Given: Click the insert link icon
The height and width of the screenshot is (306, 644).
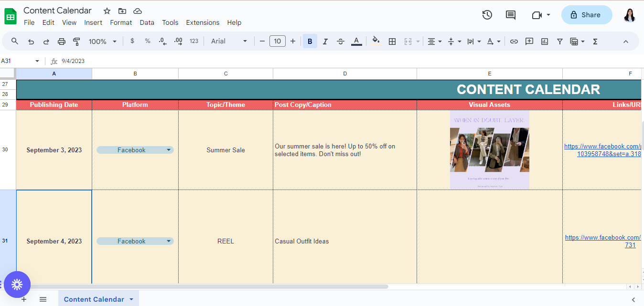Looking at the screenshot, I should point(514,42).
